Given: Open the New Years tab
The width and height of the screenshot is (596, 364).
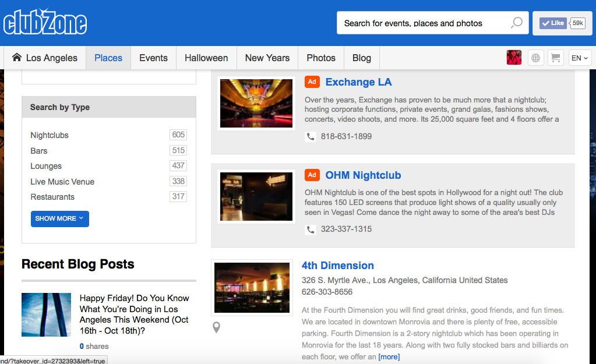Looking at the screenshot, I should tap(267, 58).
